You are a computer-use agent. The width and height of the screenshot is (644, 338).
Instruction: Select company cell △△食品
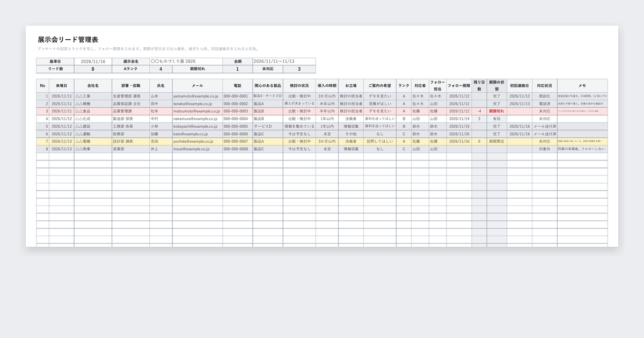point(93,111)
